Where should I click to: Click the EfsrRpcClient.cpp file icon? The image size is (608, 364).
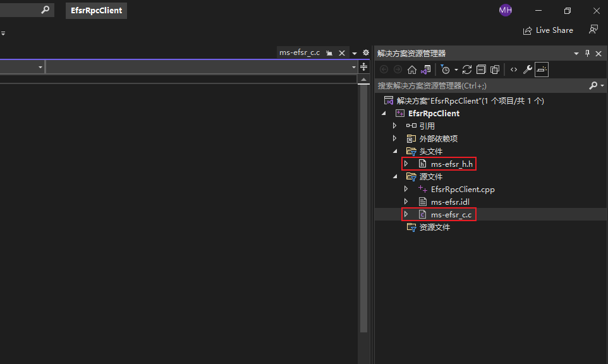tap(422, 189)
